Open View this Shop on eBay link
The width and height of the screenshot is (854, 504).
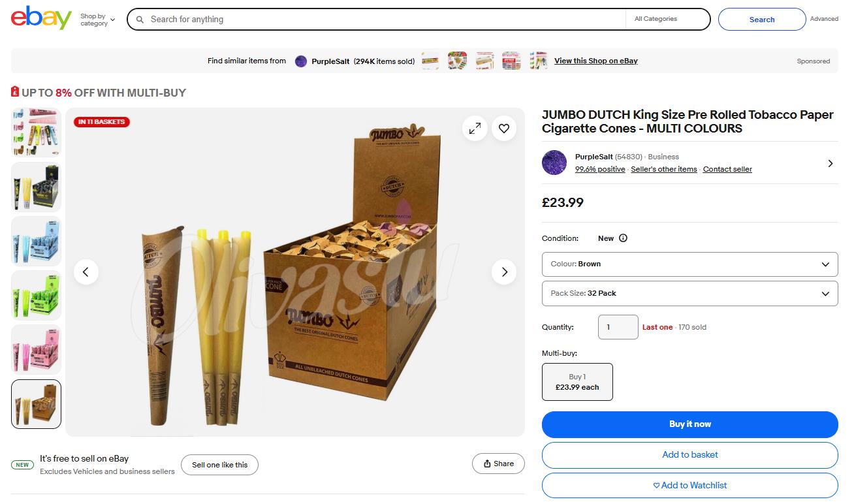pos(595,61)
